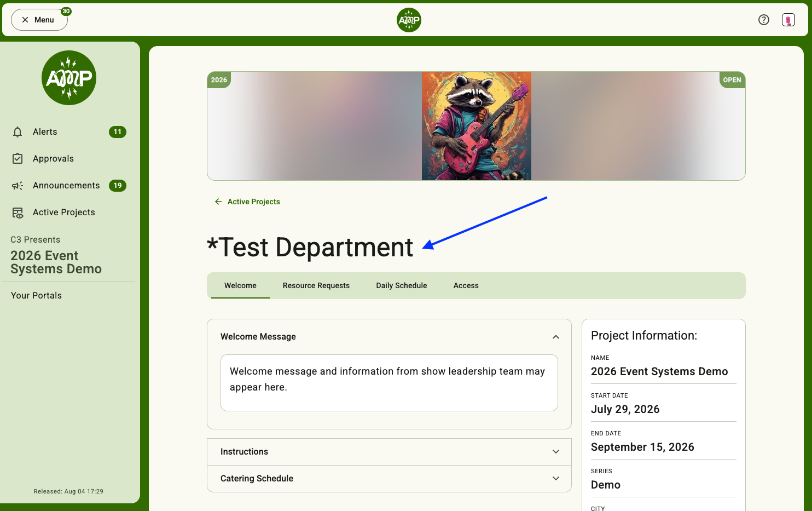This screenshot has height=511, width=812.
Task: Click the Announcements count badge 19
Action: click(118, 186)
